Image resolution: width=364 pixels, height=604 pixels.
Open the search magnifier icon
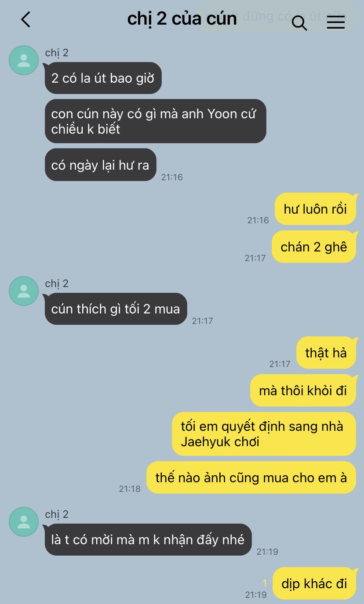pyautogui.click(x=299, y=22)
